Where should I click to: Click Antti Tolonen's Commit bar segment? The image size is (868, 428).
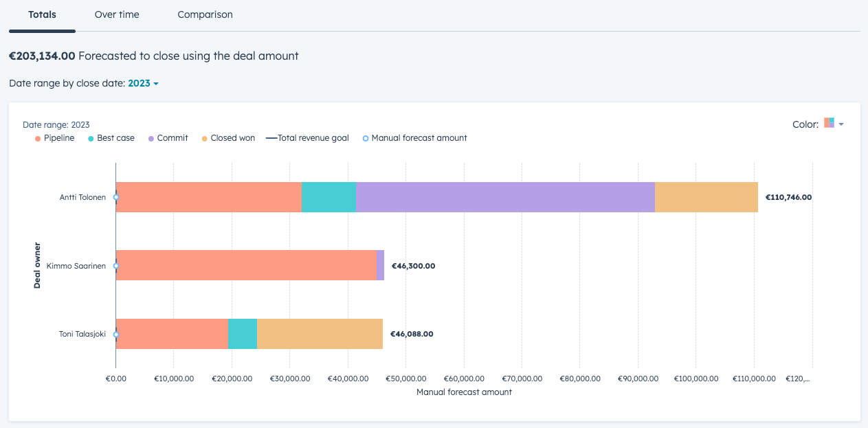click(505, 197)
